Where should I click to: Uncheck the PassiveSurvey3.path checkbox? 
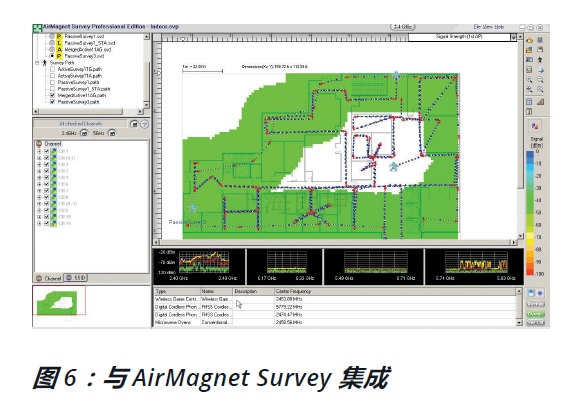[x=52, y=102]
